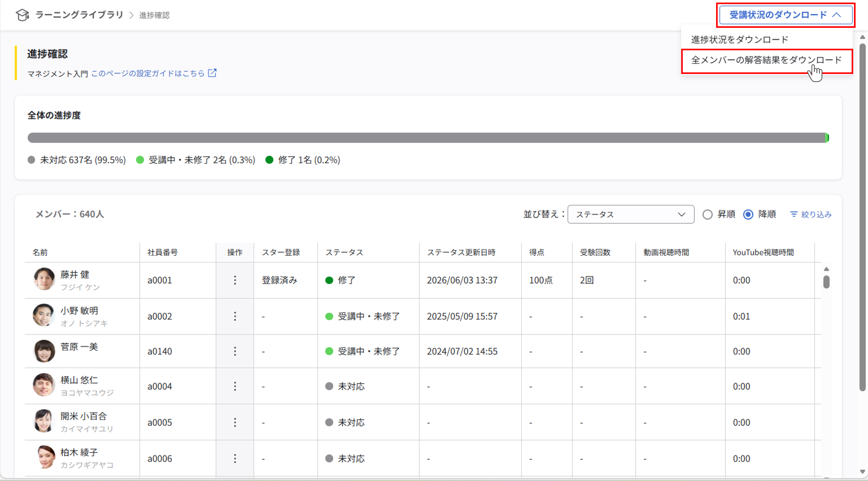
Task: Click the date 2025/05/09 15:57
Action: (462, 316)
